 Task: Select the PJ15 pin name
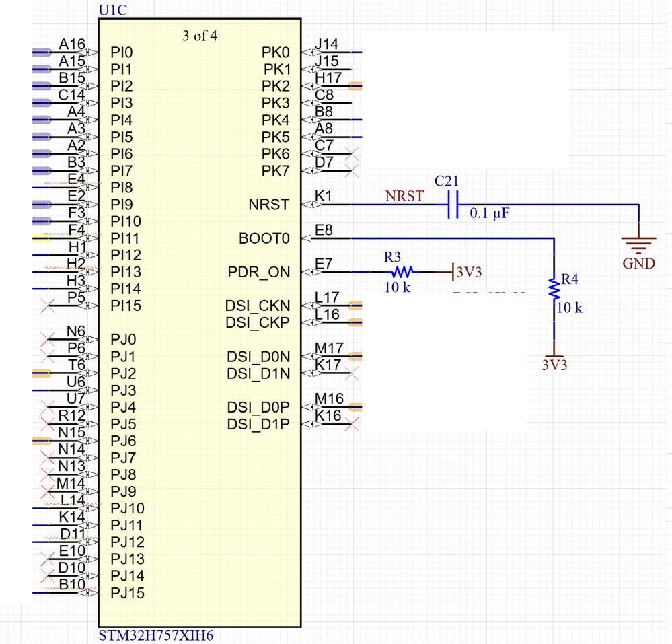point(127,593)
